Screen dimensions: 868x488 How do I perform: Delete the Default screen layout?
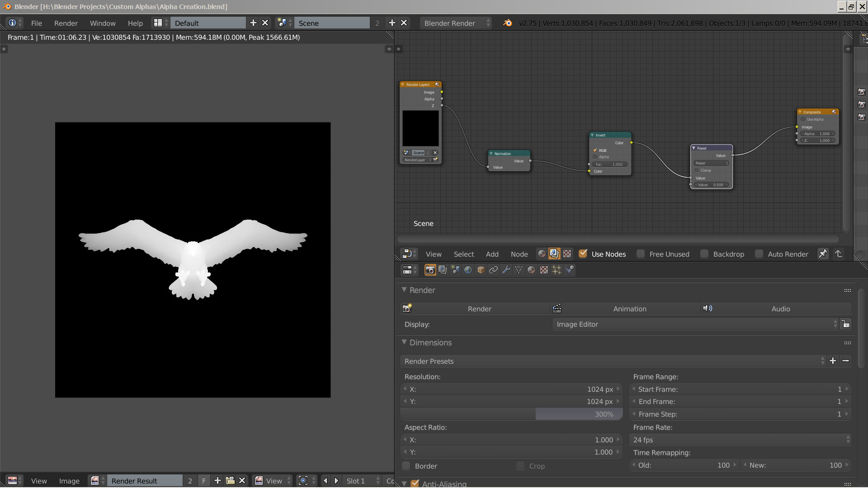(x=265, y=23)
